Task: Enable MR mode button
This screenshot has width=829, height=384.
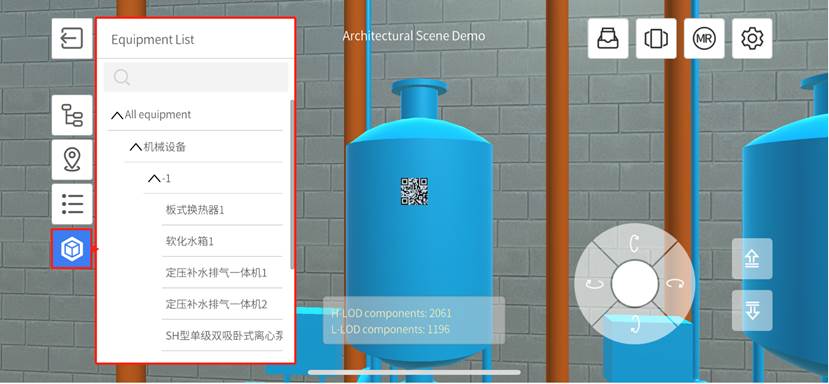Action: tap(704, 39)
